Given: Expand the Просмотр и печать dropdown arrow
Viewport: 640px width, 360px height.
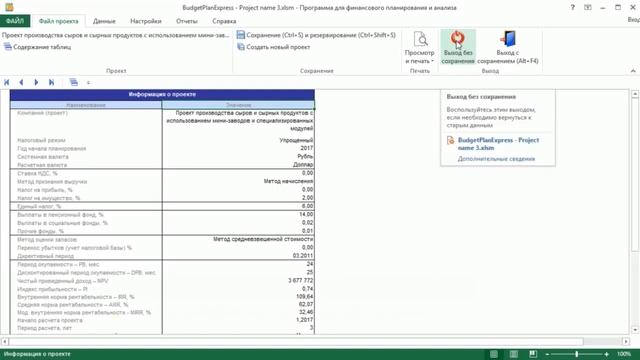Looking at the screenshot, I should [432, 61].
